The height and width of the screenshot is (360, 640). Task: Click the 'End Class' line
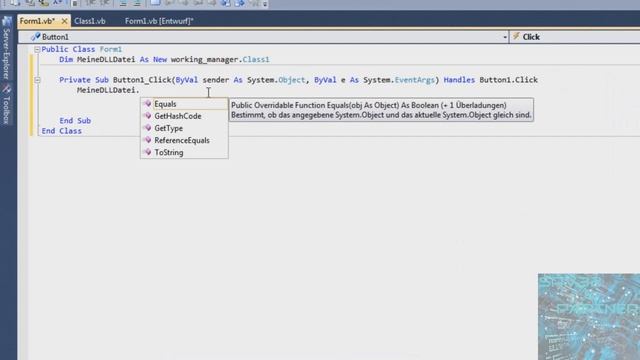(62, 131)
